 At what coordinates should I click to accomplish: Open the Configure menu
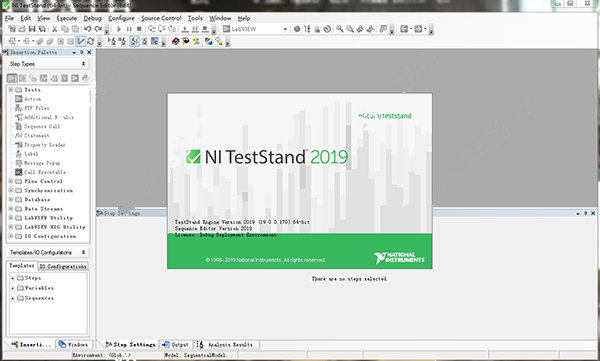point(121,18)
